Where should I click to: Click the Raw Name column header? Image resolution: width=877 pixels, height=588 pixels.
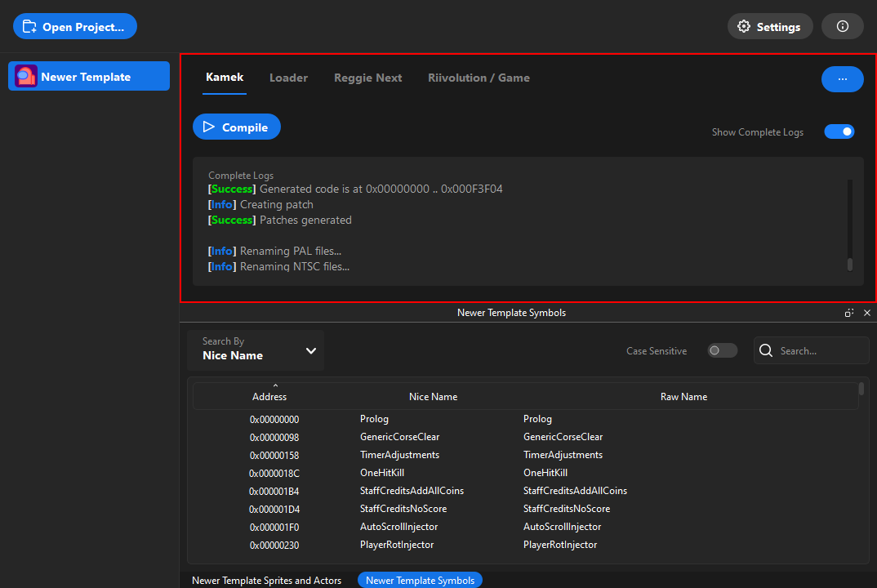click(x=683, y=397)
